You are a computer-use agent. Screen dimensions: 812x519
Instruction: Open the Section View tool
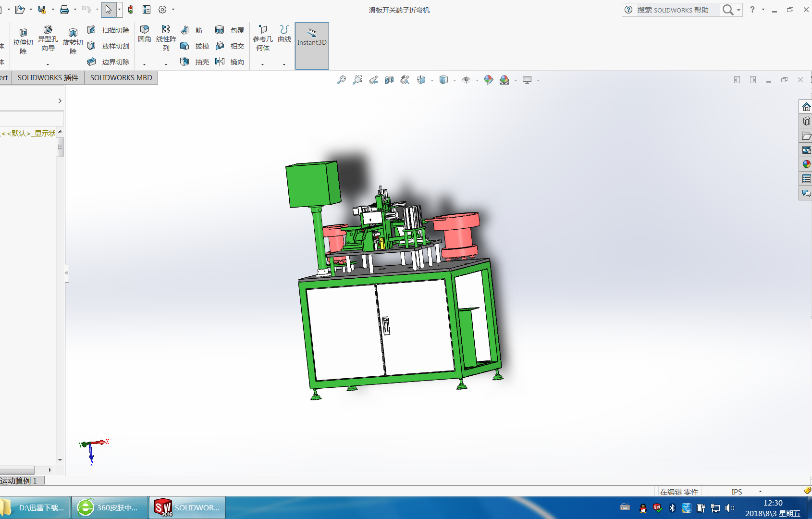pyautogui.click(x=389, y=80)
